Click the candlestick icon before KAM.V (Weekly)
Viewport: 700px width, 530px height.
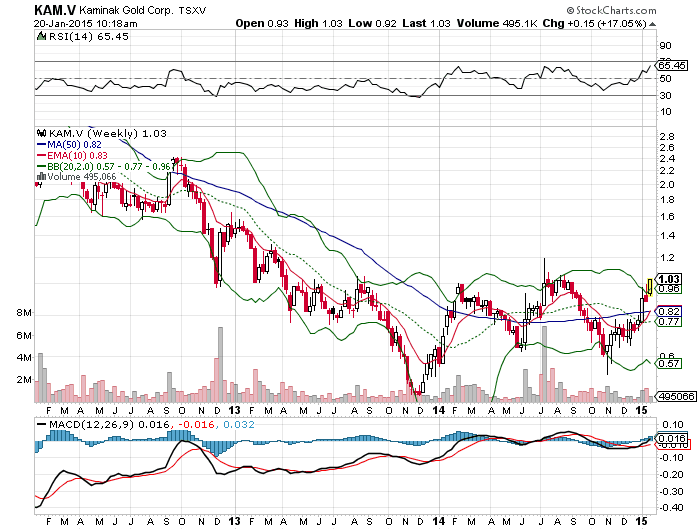pos(42,133)
